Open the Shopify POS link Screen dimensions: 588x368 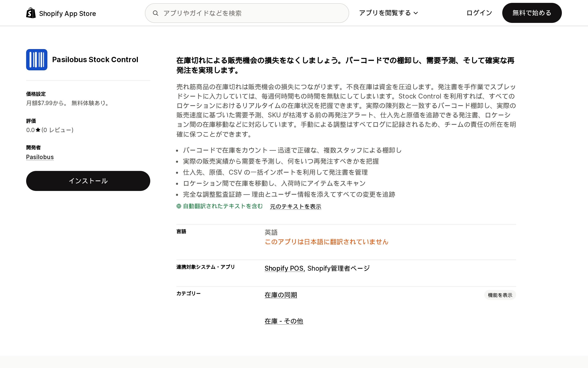[x=284, y=268]
